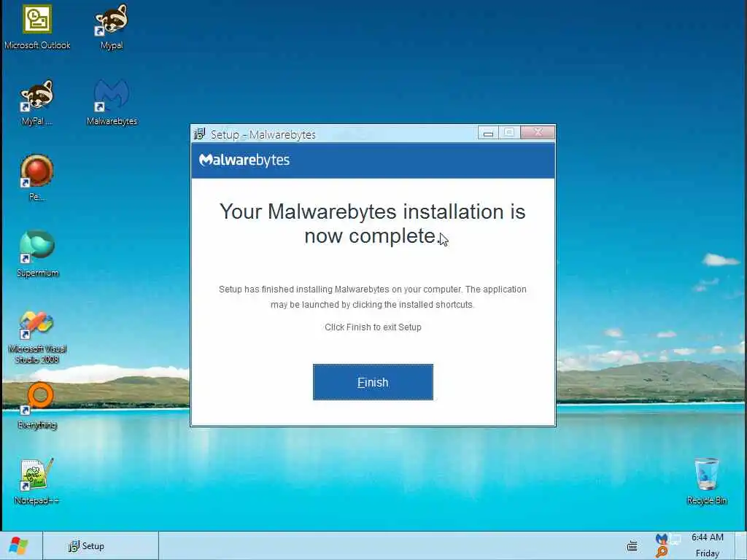Viewport: 747px width, 560px height.
Task: Select the Malwarebytes desktop shortcut
Action: tap(112, 102)
